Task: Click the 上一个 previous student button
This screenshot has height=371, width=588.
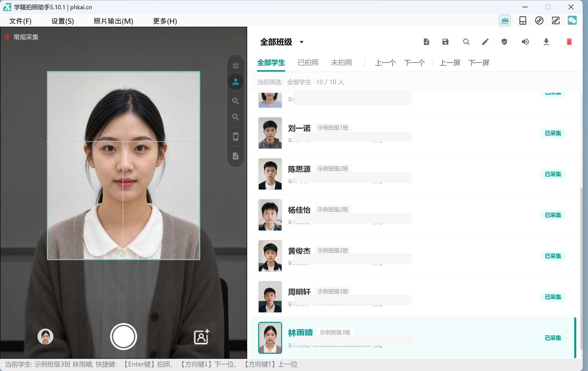Action: [385, 63]
